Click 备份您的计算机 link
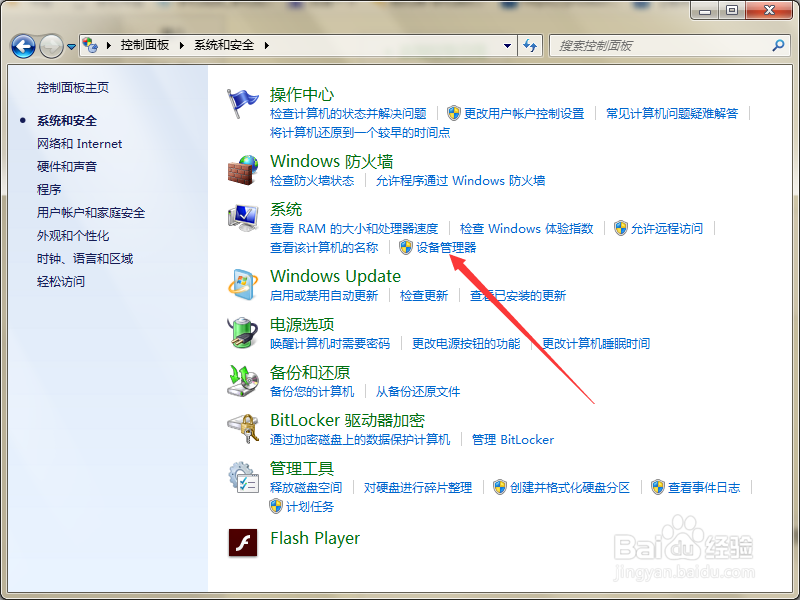This screenshot has height=600, width=800. 312,391
